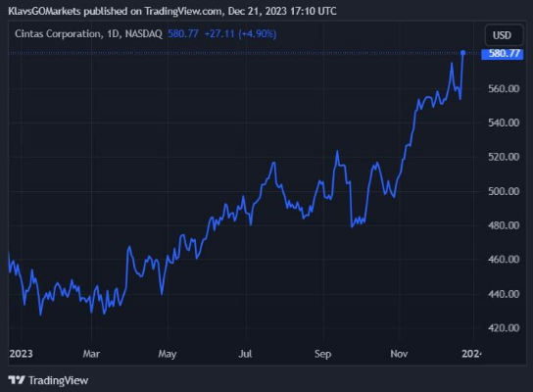
Task: Click the +27.11 (+4.90%) change value
Action: tap(240, 33)
